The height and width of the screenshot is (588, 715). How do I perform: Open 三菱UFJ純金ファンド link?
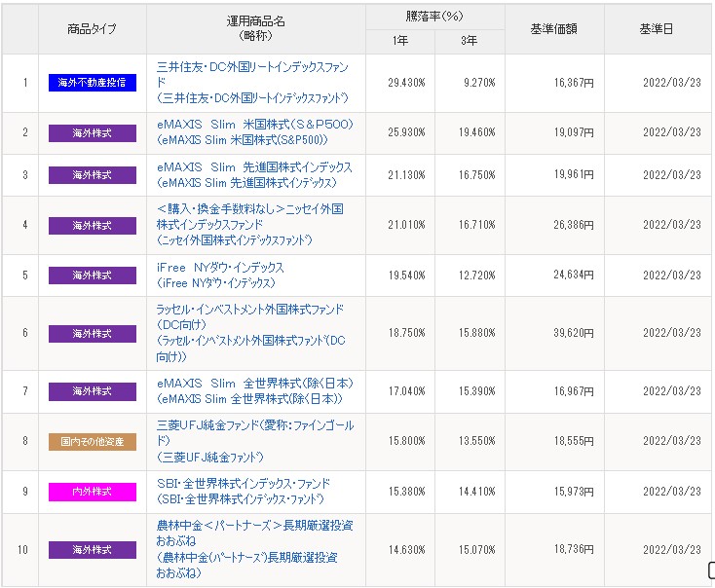255,441
